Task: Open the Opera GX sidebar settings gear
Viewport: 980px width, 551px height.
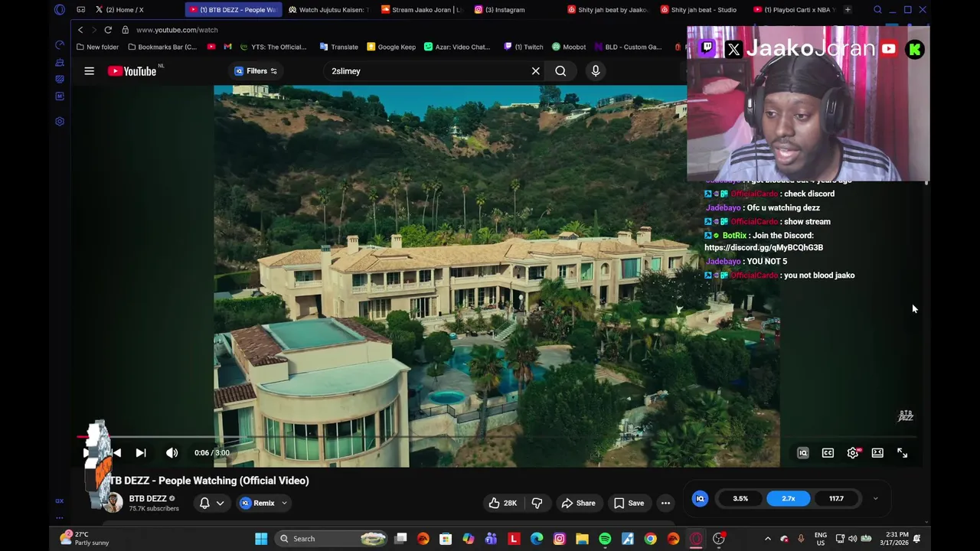Action: (x=60, y=121)
